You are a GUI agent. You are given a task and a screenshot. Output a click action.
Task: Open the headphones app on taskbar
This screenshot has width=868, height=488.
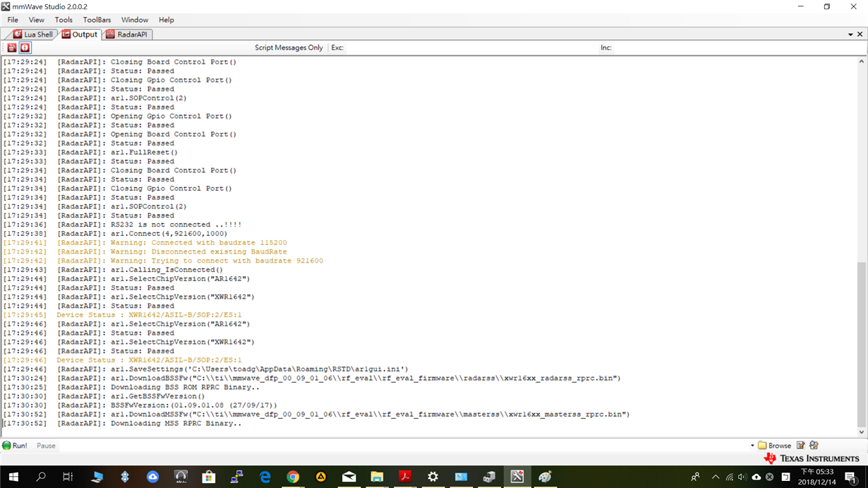(x=181, y=477)
